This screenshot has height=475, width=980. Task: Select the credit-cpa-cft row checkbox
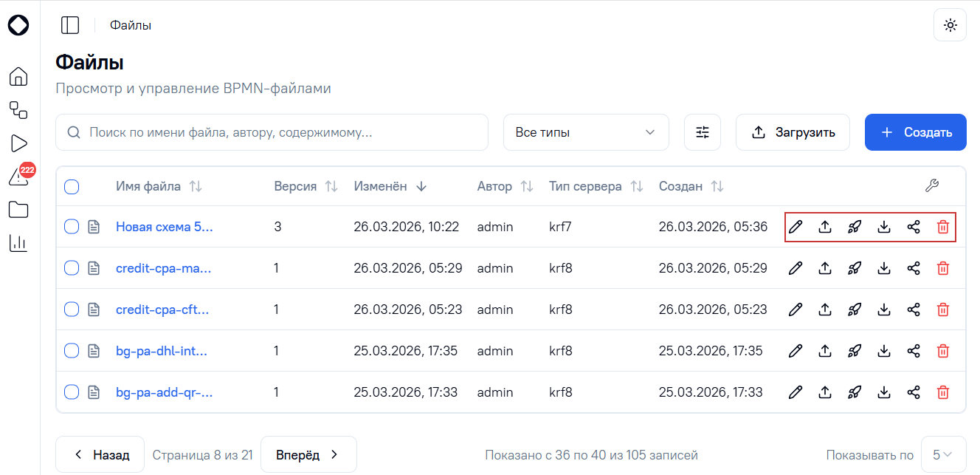pos(72,310)
